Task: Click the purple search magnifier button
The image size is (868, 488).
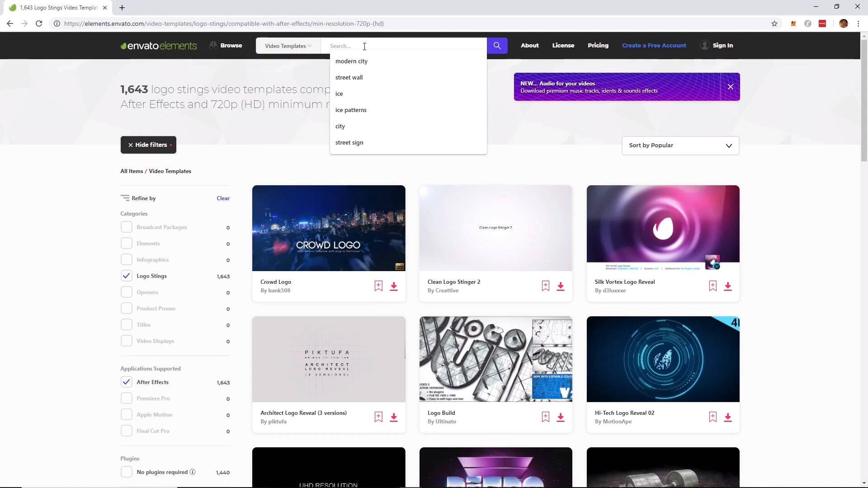Action: tap(497, 46)
